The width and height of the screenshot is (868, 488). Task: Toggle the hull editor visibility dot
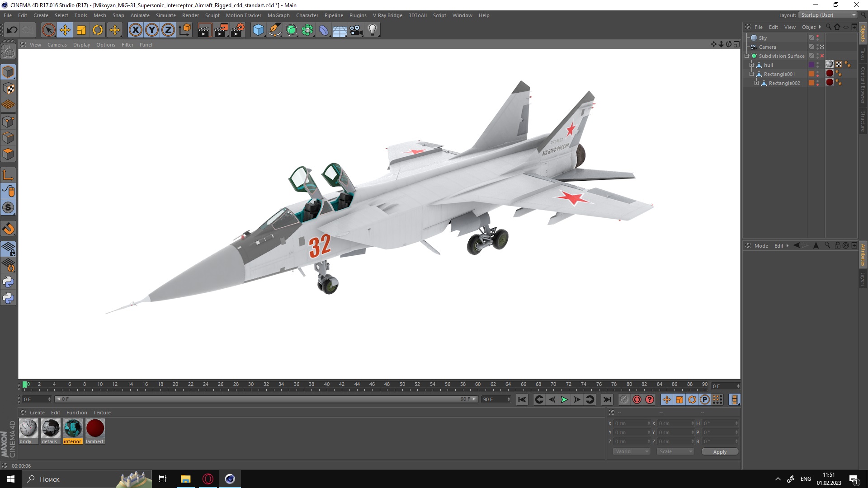817,63
